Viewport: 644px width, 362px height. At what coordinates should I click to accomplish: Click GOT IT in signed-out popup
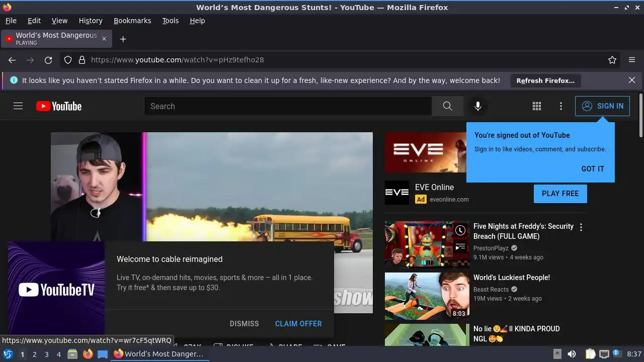pyautogui.click(x=593, y=169)
